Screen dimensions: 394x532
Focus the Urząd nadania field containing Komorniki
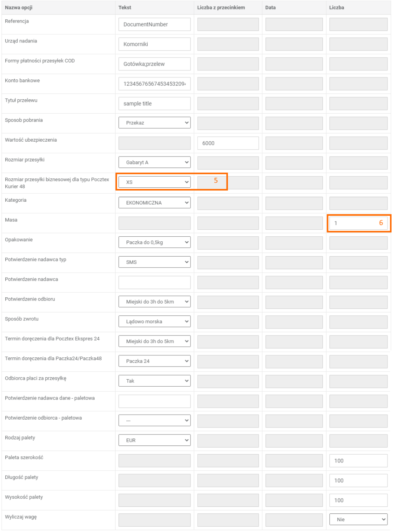pyautogui.click(x=154, y=44)
